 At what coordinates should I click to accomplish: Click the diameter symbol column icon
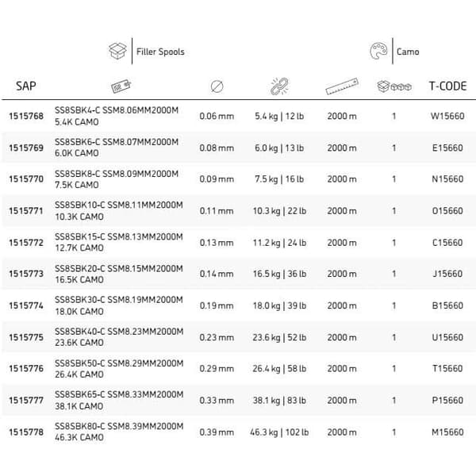(217, 86)
